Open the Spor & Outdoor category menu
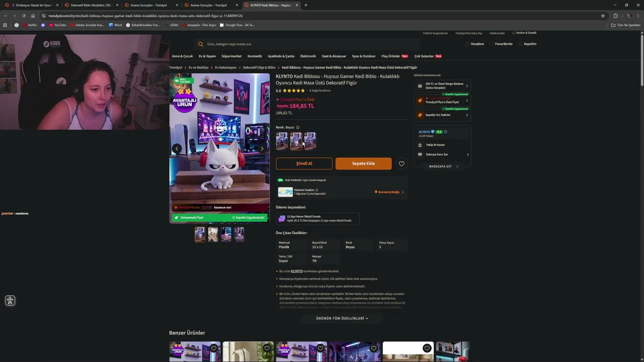The image size is (644, 362). click(x=364, y=56)
